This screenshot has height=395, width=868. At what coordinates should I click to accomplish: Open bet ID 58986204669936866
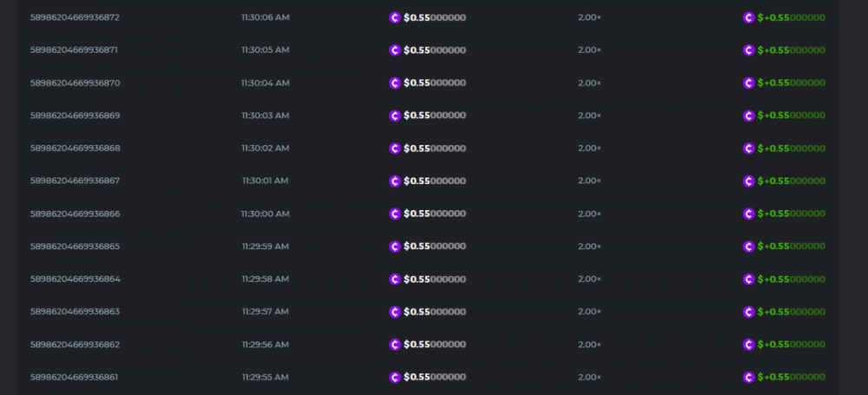(75, 214)
